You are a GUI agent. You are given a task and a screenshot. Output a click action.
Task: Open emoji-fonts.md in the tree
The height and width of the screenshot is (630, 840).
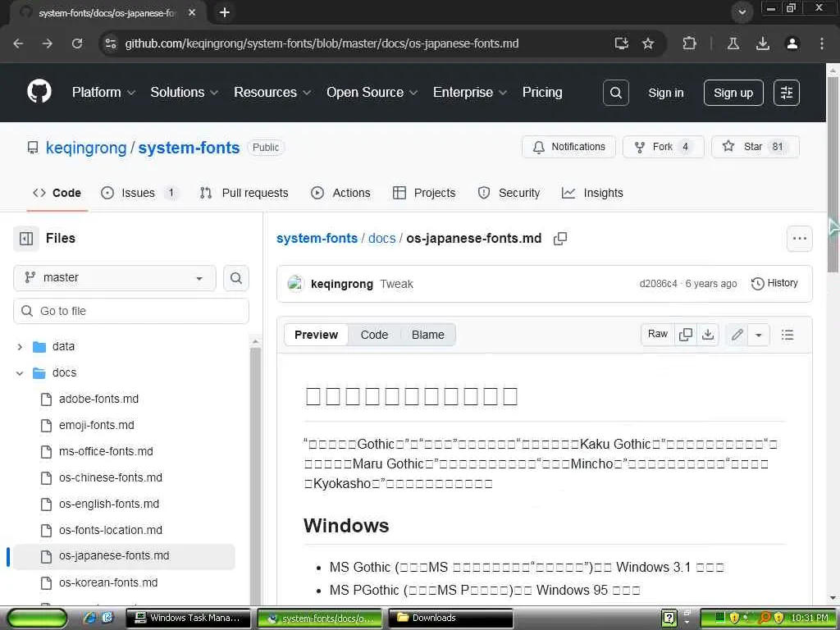tap(97, 425)
